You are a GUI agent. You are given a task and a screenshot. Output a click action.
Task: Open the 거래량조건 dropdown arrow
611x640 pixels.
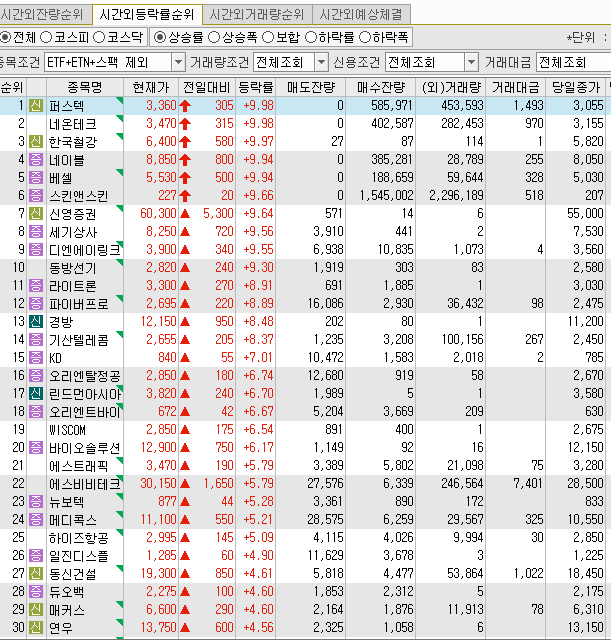321,62
